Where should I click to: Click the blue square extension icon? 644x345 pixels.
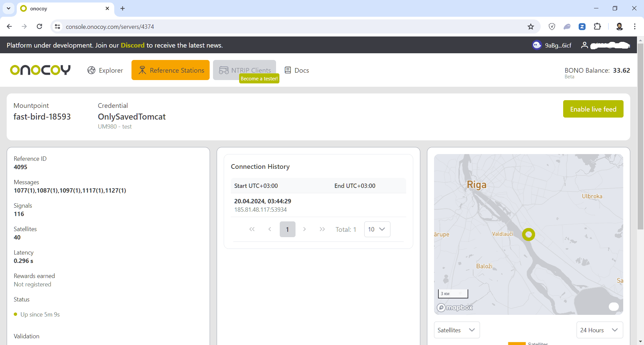582,26
